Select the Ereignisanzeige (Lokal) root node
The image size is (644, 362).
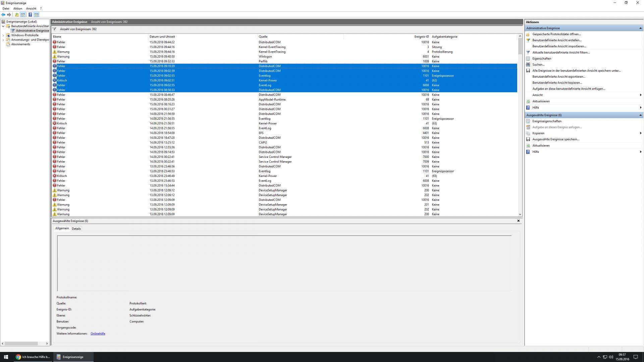coord(21,22)
